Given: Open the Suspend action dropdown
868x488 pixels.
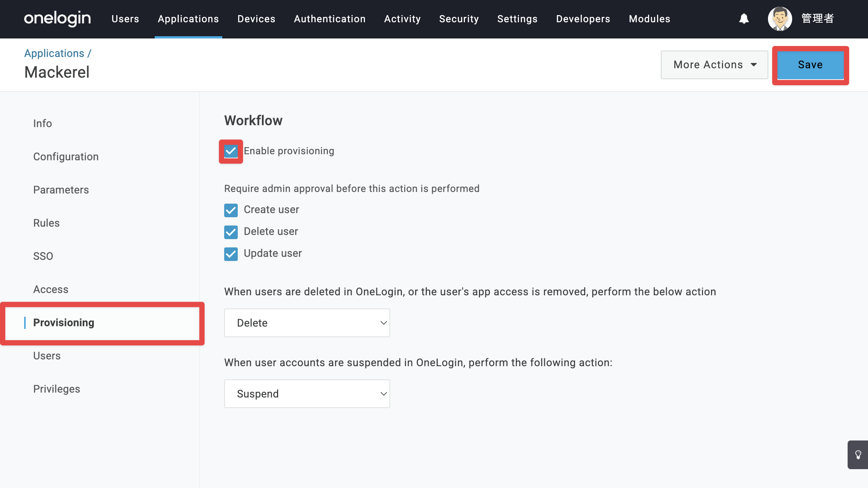Looking at the screenshot, I should pyautogui.click(x=307, y=394).
